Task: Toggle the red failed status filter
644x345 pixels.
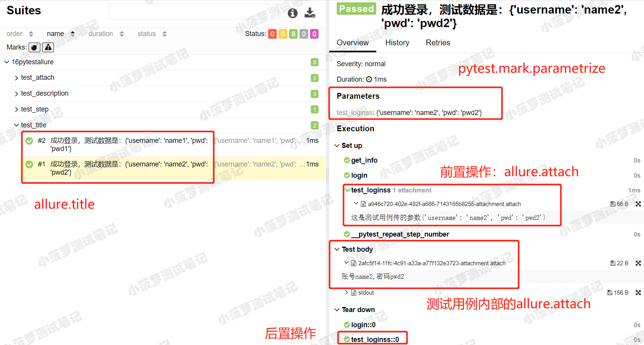Action: coord(272,34)
